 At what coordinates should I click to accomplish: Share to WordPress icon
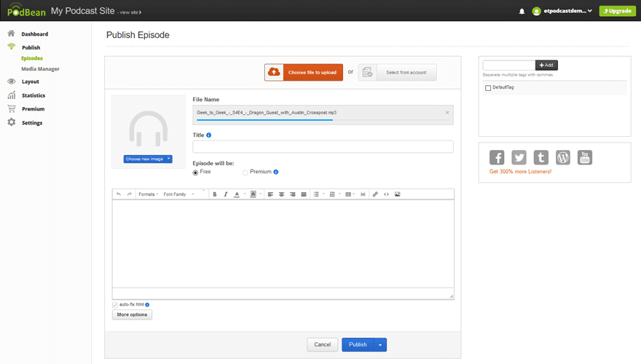[x=563, y=157]
